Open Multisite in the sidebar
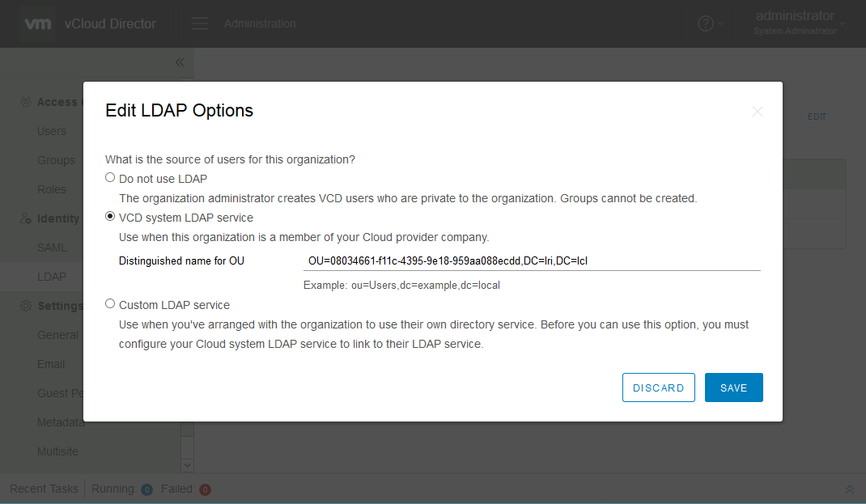The image size is (866, 504). click(57, 451)
